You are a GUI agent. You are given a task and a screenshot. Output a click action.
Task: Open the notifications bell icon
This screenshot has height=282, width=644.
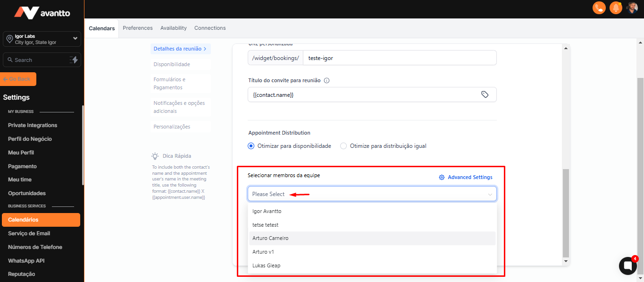[x=615, y=8]
